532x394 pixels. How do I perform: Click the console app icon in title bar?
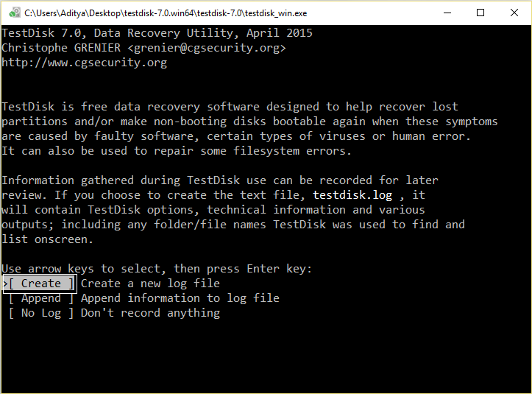13,13
